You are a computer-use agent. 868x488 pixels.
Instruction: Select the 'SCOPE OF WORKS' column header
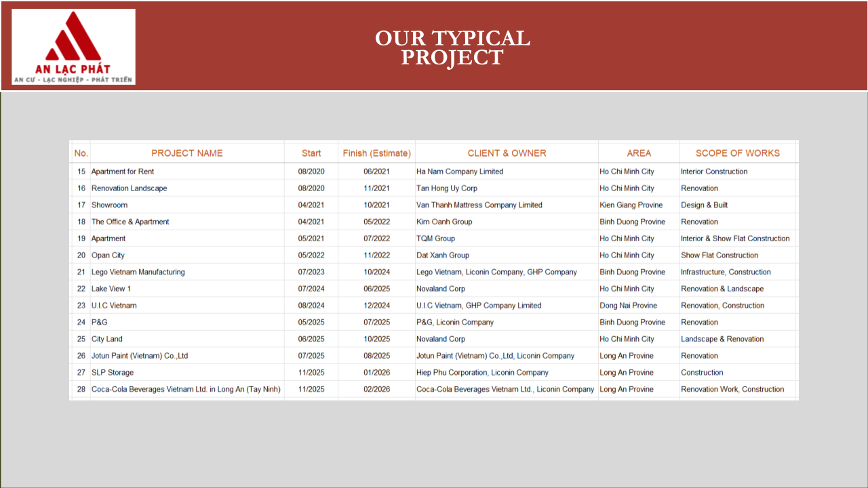[738, 153]
